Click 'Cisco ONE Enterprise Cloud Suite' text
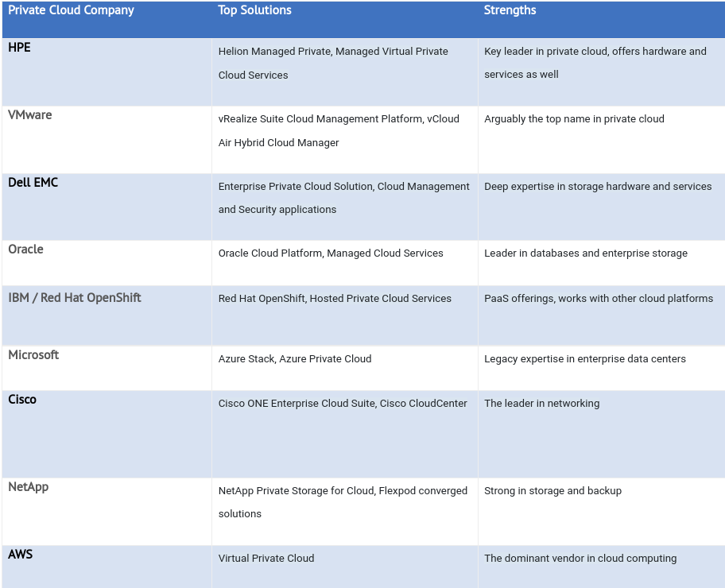The image size is (725, 588). click(297, 403)
